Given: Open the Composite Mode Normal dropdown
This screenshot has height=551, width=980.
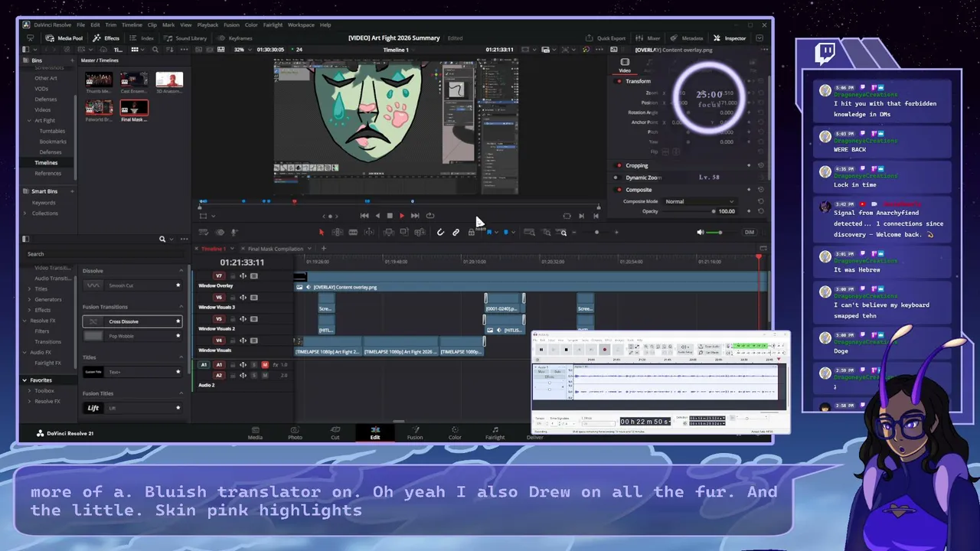Looking at the screenshot, I should click(699, 201).
